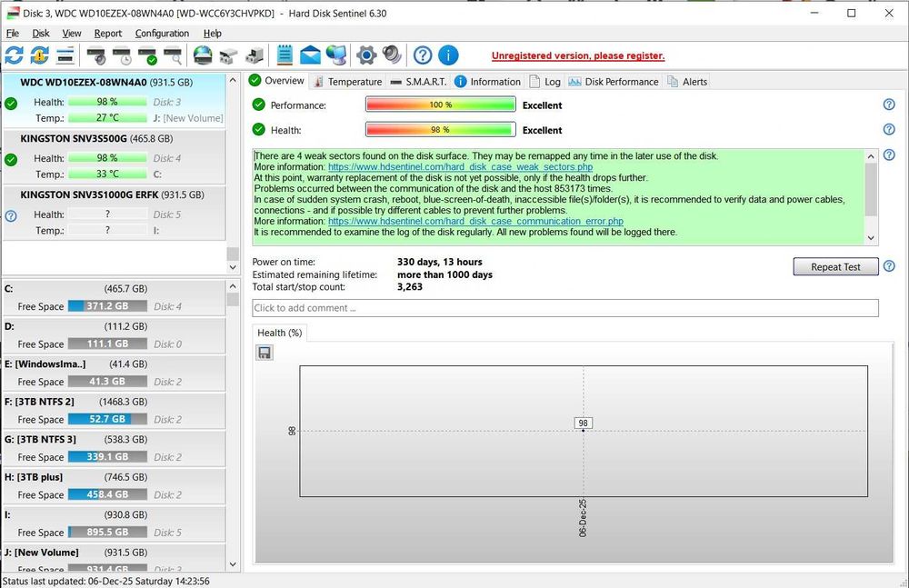Open the hard_disk_case_weak_sectors link

(x=460, y=167)
